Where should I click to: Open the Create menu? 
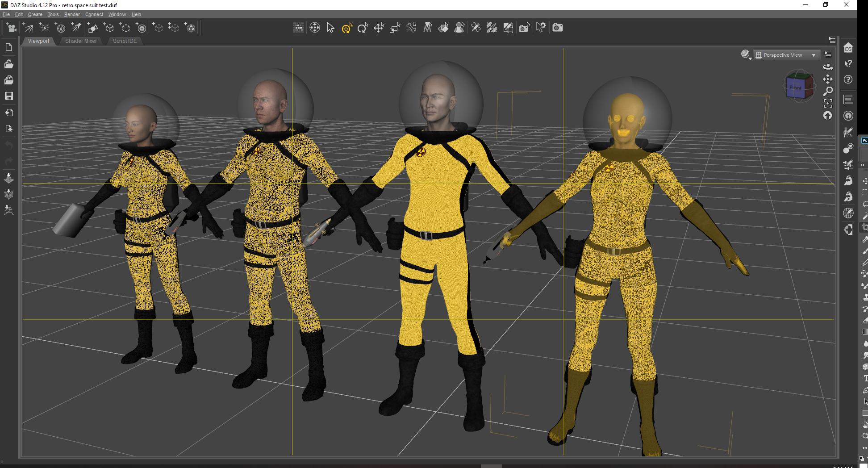tap(35, 14)
